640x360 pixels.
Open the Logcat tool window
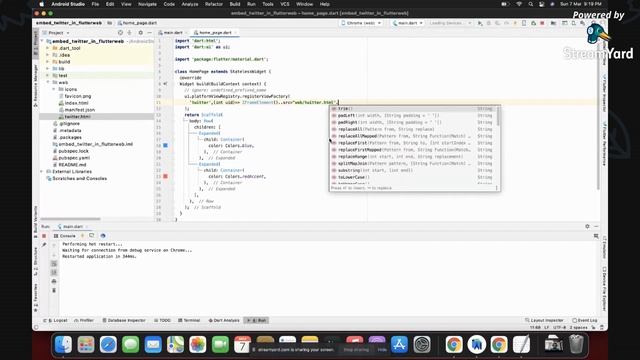pyautogui.click(x=56, y=320)
